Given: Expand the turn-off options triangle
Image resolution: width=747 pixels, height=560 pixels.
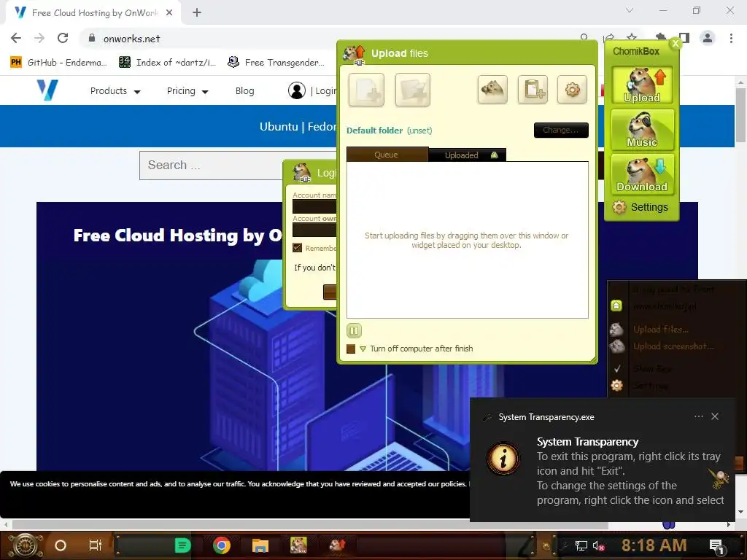Looking at the screenshot, I should pos(363,349).
